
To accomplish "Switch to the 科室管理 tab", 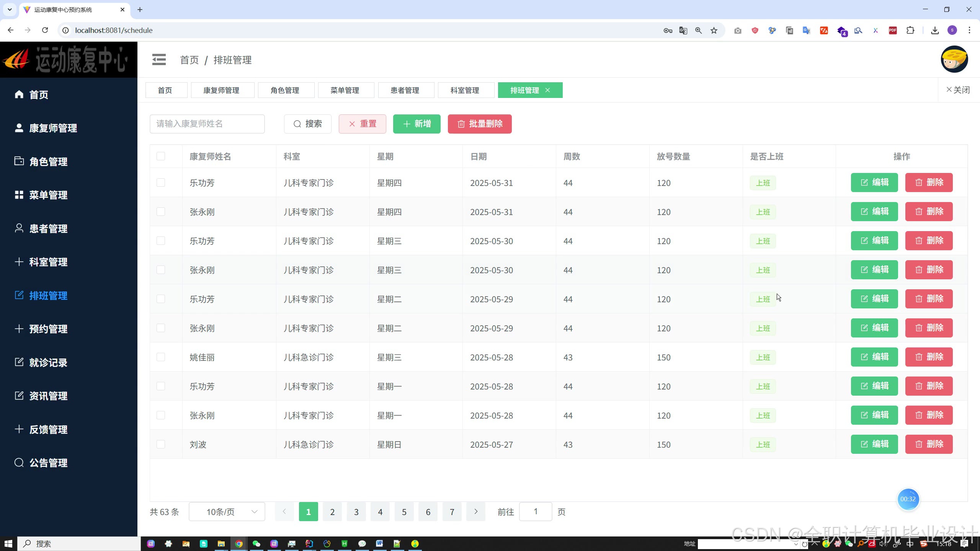I will pos(465,90).
